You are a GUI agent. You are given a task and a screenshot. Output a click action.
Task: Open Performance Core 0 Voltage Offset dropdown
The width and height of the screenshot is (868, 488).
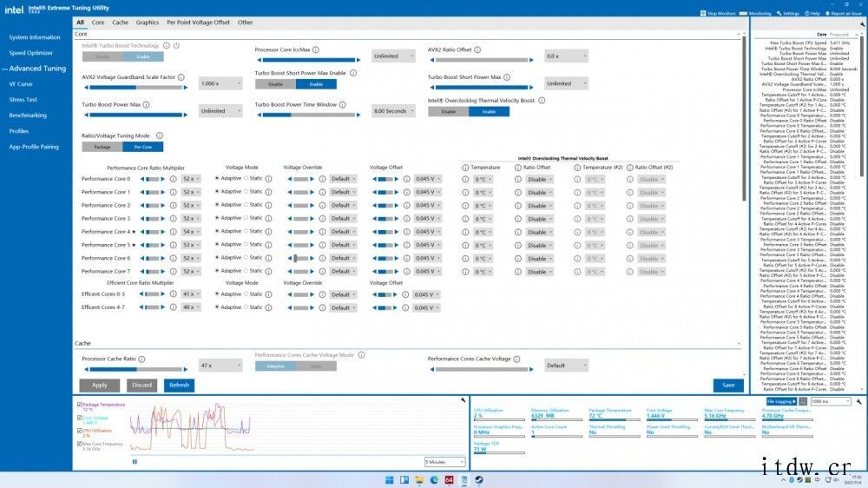428,179
